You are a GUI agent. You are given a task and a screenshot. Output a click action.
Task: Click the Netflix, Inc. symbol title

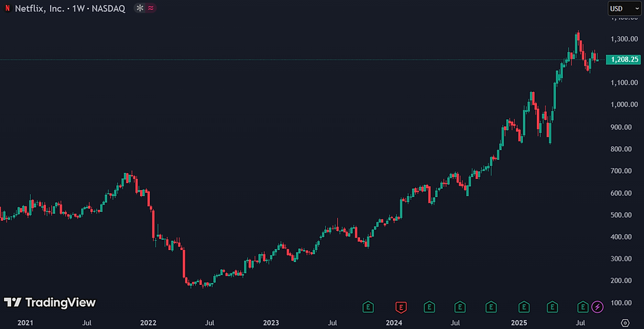39,9
